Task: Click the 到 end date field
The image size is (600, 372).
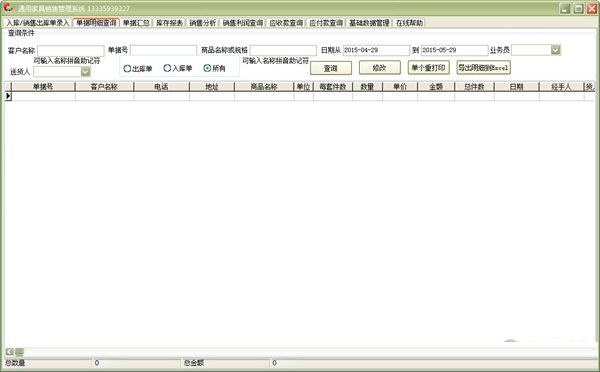Action: [x=455, y=50]
